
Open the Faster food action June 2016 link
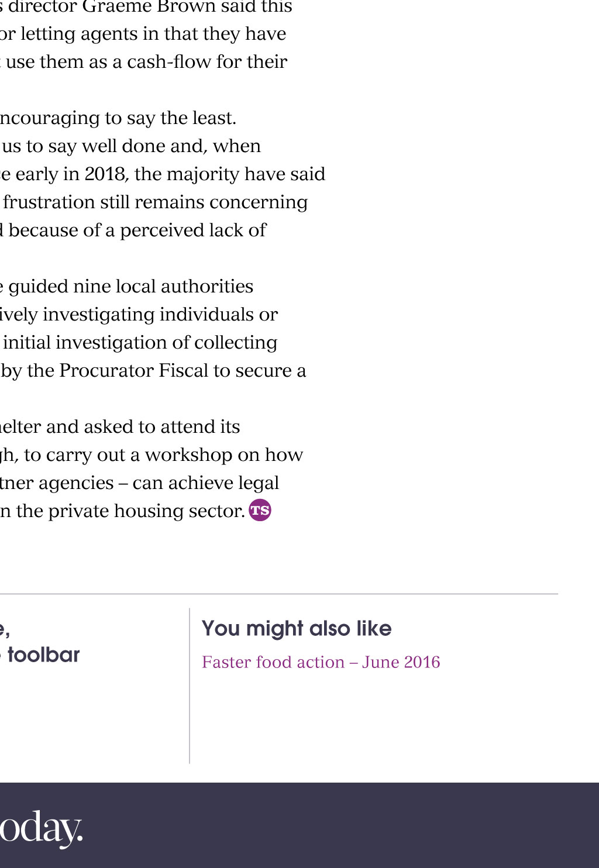321,662
